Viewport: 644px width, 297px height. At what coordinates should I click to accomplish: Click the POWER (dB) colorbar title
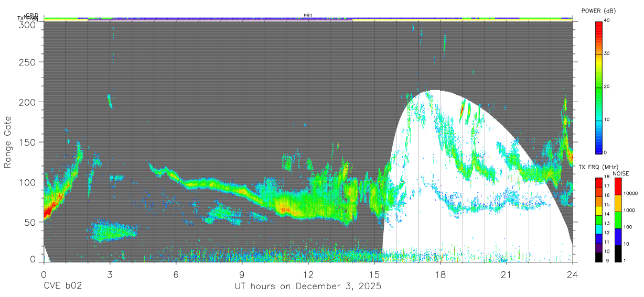[x=598, y=10]
